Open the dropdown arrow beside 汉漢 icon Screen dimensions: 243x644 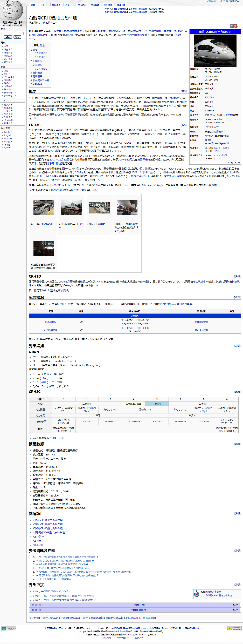pos(238,26)
